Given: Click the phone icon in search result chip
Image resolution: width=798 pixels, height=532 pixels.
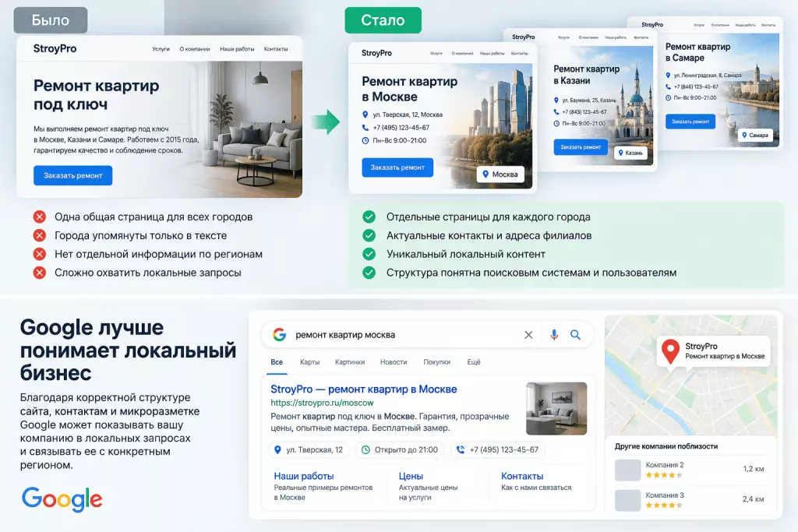Looking at the screenshot, I should click(x=460, y=449).
